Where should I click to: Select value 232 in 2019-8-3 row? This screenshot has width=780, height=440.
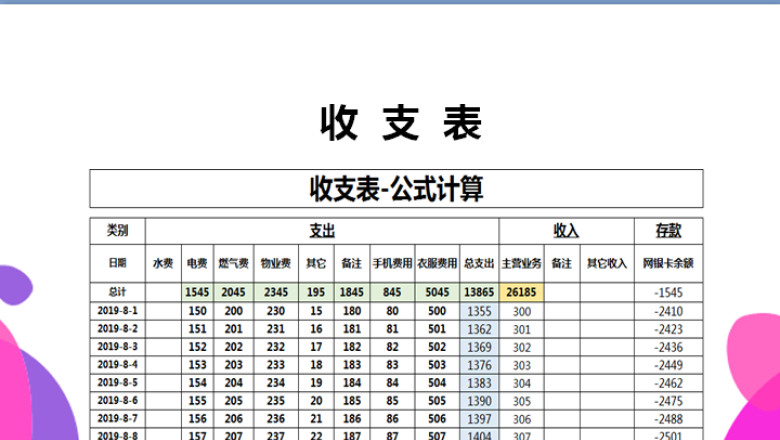pos(276,347)
